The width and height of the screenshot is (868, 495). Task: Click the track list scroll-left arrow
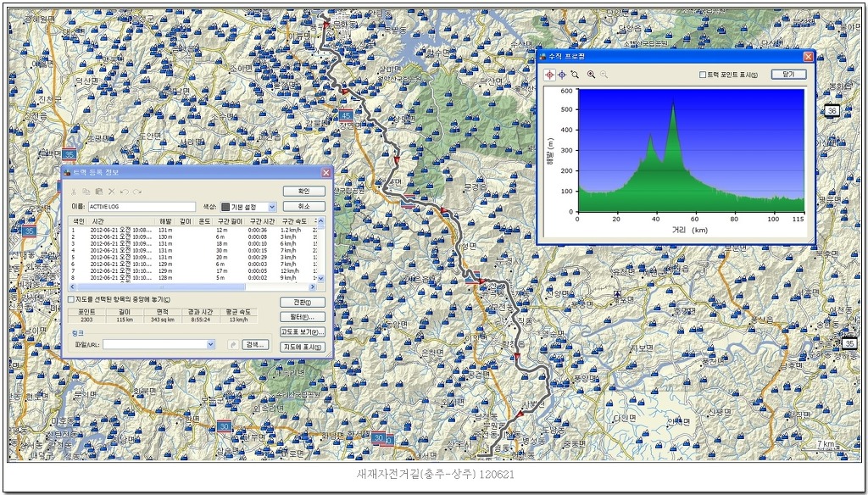pyautogui.click(x=72, y=286)
